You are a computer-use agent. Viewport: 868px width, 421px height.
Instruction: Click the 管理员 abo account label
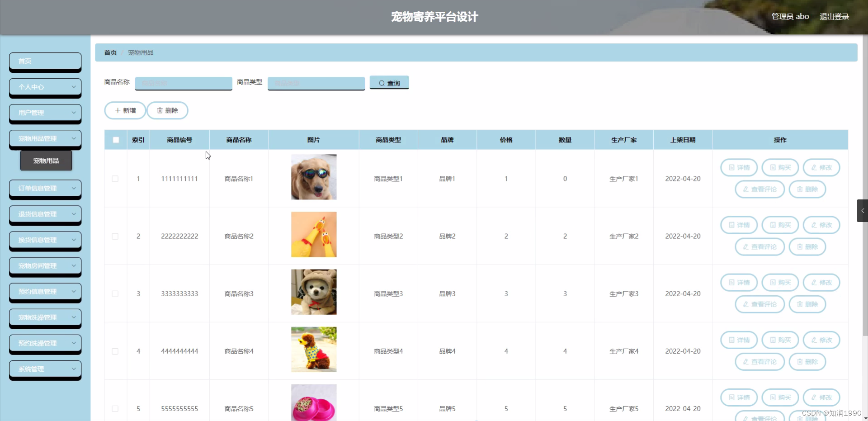pyautogui.click(x=790, y=16)
